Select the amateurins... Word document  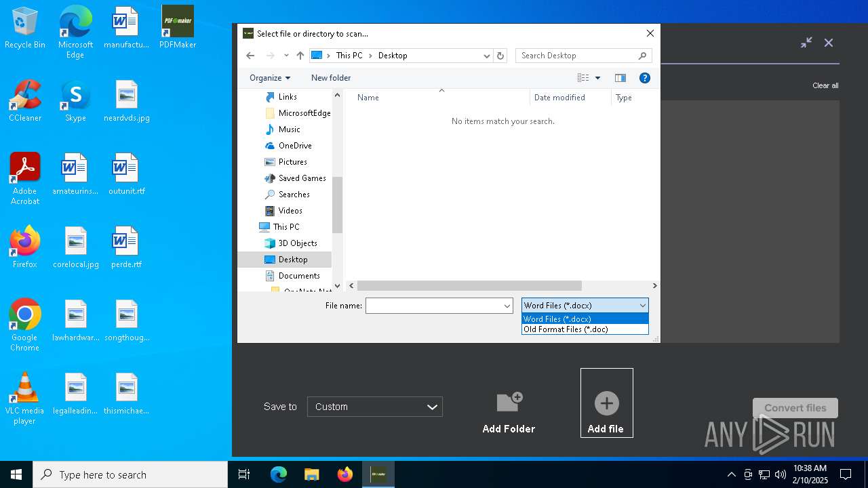click(75, 175)
